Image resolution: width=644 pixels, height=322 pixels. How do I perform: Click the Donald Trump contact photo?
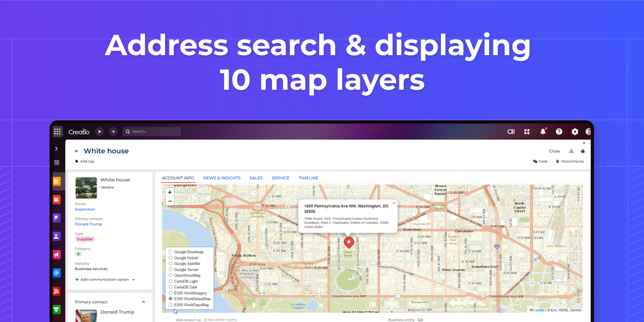[86, 316]
